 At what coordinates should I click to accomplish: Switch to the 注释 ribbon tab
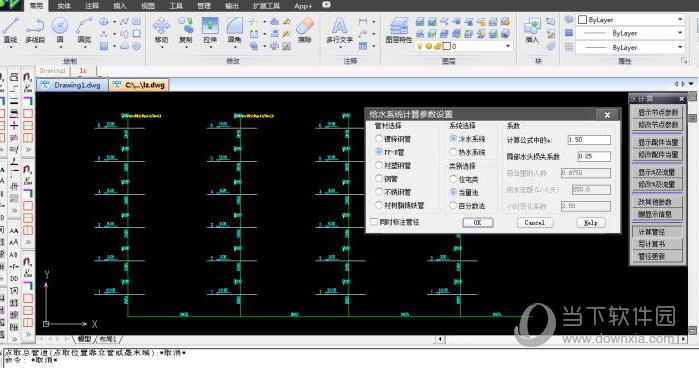click(x=92, y=6)
